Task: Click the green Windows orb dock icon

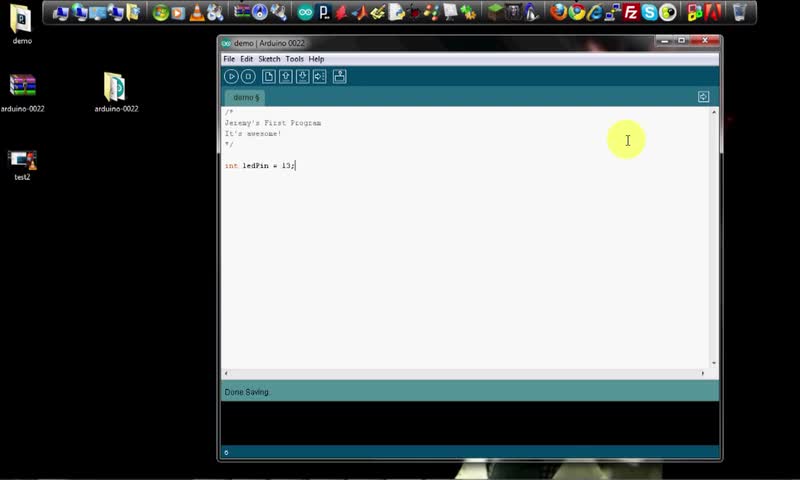Action: tap(160, 12)
